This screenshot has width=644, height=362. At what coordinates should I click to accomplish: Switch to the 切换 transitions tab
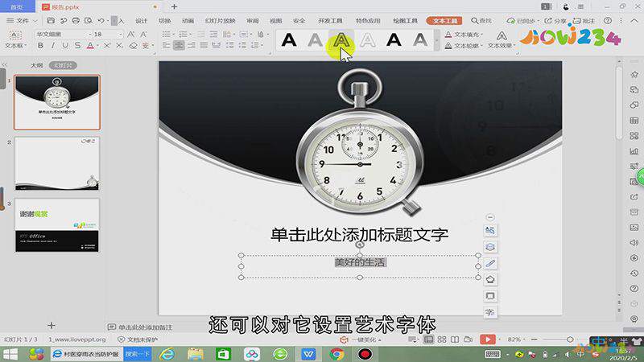[165, 21]
